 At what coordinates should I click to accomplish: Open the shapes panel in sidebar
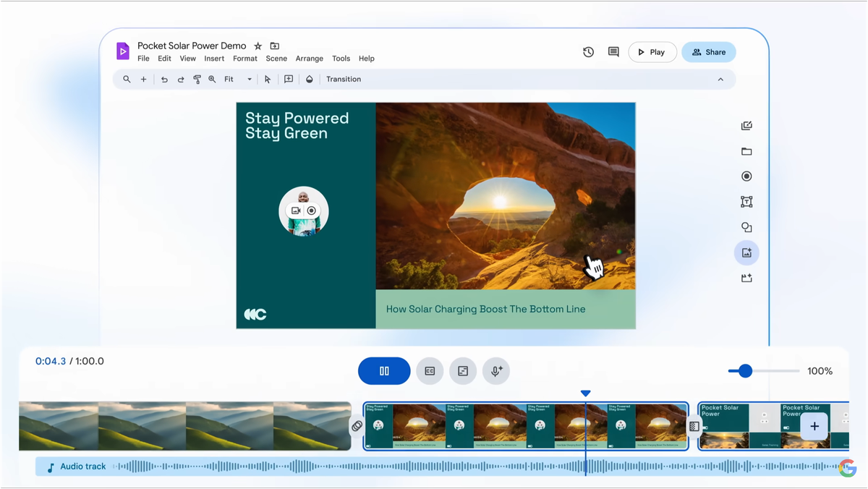746,227
